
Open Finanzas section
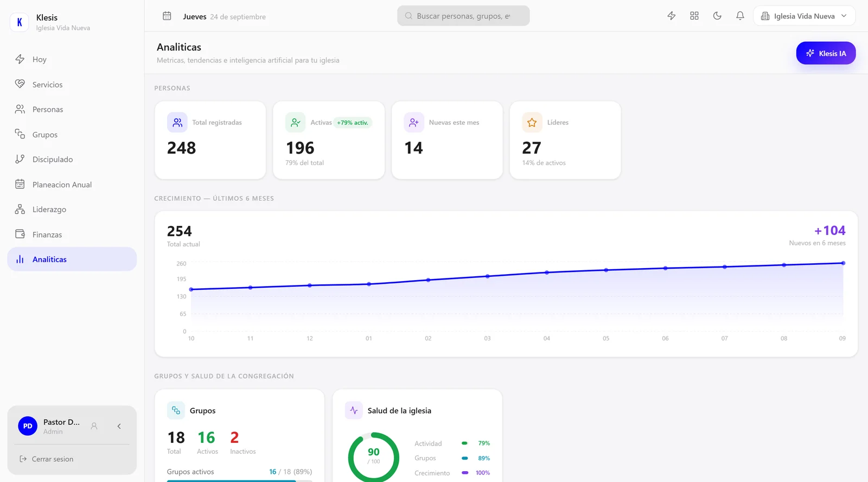pos(72,234)
